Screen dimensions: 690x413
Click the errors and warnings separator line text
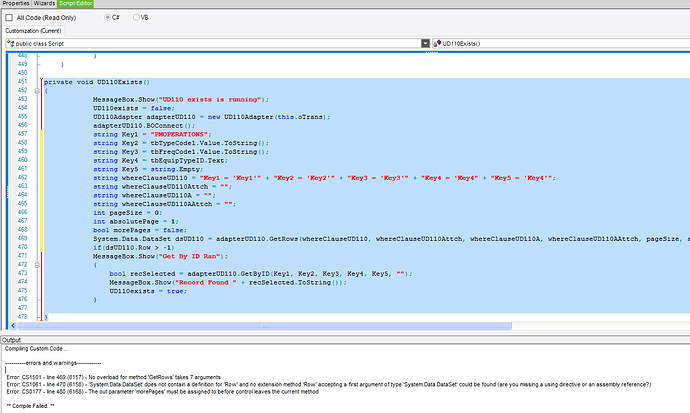click(x=53, y=363)
